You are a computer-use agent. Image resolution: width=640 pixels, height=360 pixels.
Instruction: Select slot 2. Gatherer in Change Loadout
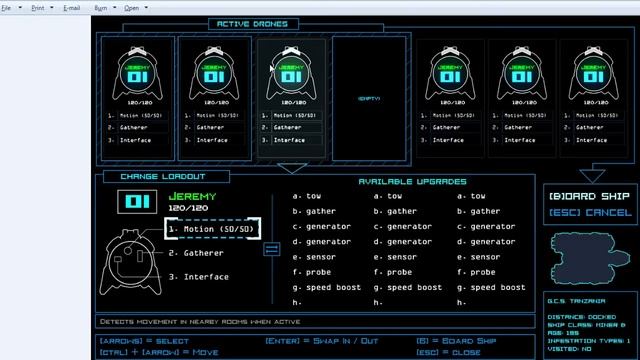pos(196,253)
